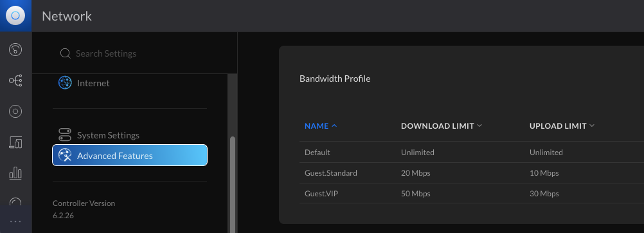Click the Internet globe icon
Image resolution: width=644 pixels, height=233 pixels.
coord(65,83)
